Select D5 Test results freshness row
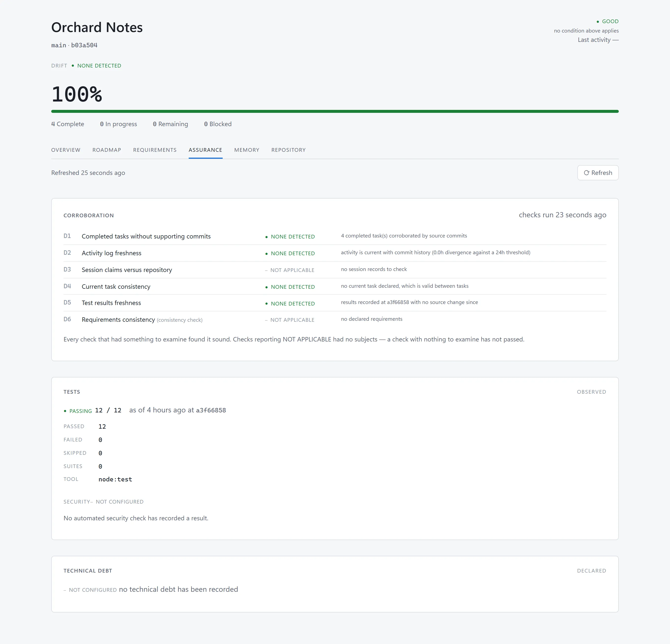 tap(335, 303)
